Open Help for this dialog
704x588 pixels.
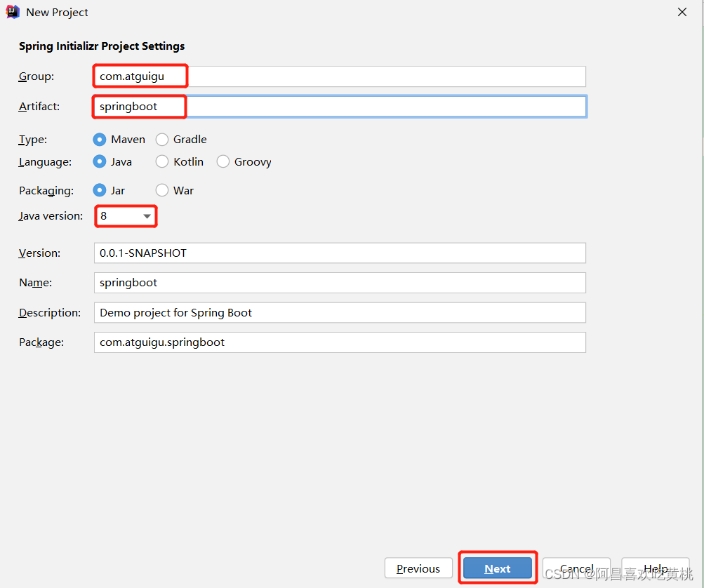656,568
